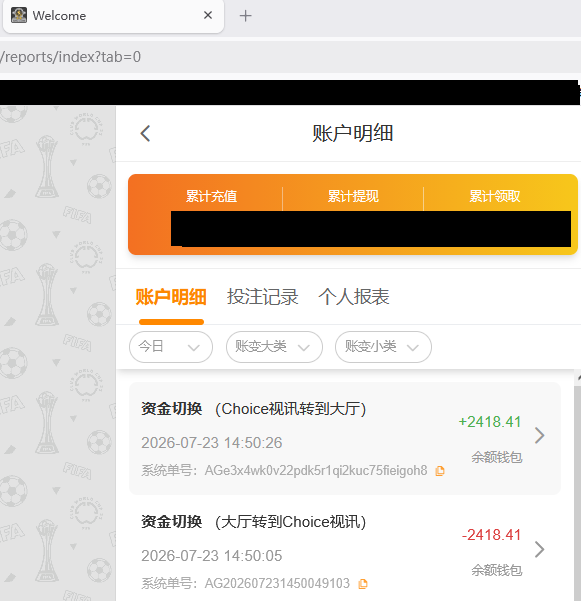The height and width of the screenshot is (601, 581).
Task: Switch to the 个人报表 tab
Action: (x=354, y=297)
